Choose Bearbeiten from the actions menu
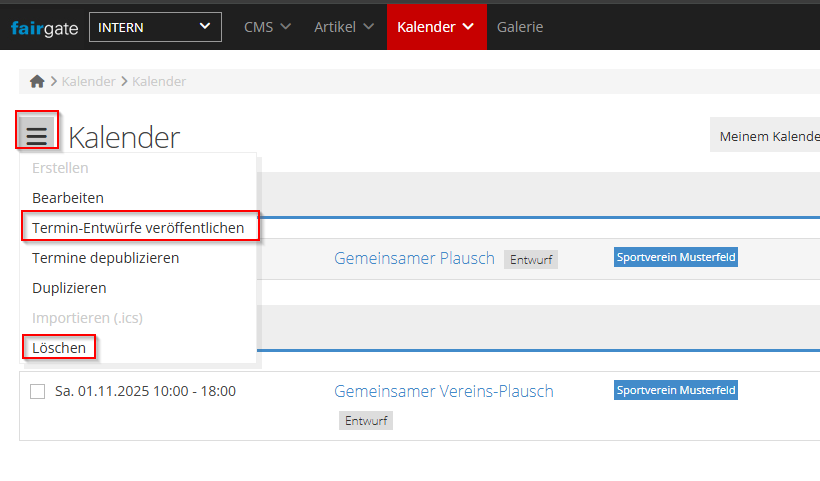The image size is (820, 481). coord(68,198)
